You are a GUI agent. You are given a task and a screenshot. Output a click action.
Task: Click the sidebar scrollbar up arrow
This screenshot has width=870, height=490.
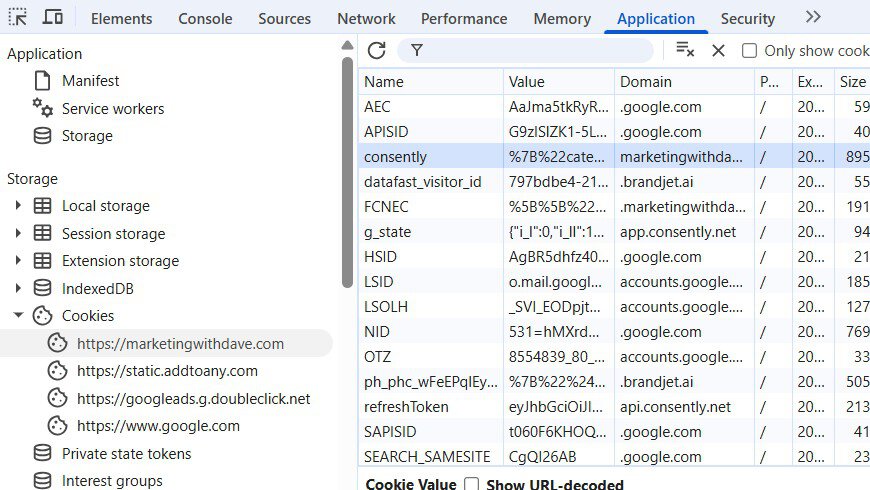pos(347,46)
